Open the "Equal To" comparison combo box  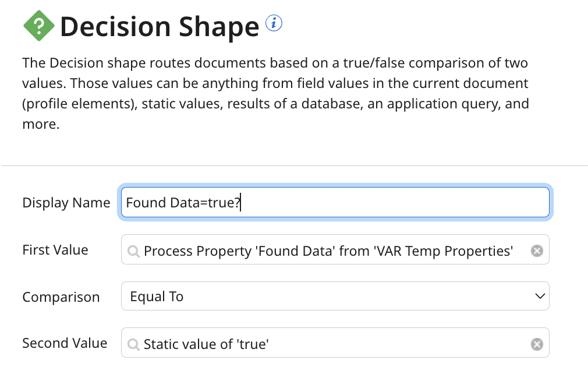pos(326,297)
